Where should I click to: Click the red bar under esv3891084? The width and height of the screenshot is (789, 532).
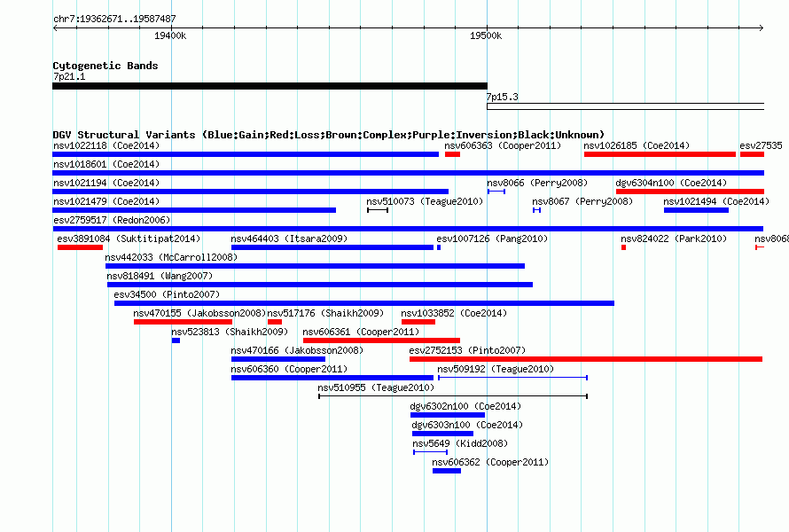click(80, 247)
